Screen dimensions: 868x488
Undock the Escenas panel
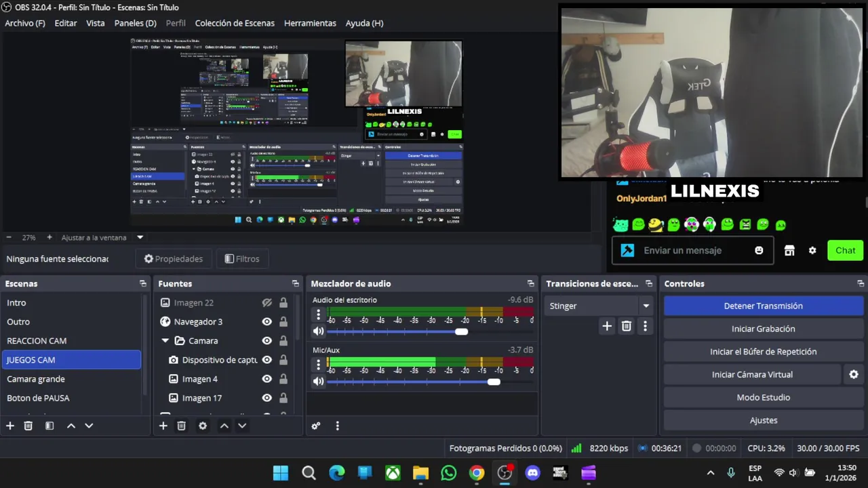pyautogui.click(x=143, y=283)
